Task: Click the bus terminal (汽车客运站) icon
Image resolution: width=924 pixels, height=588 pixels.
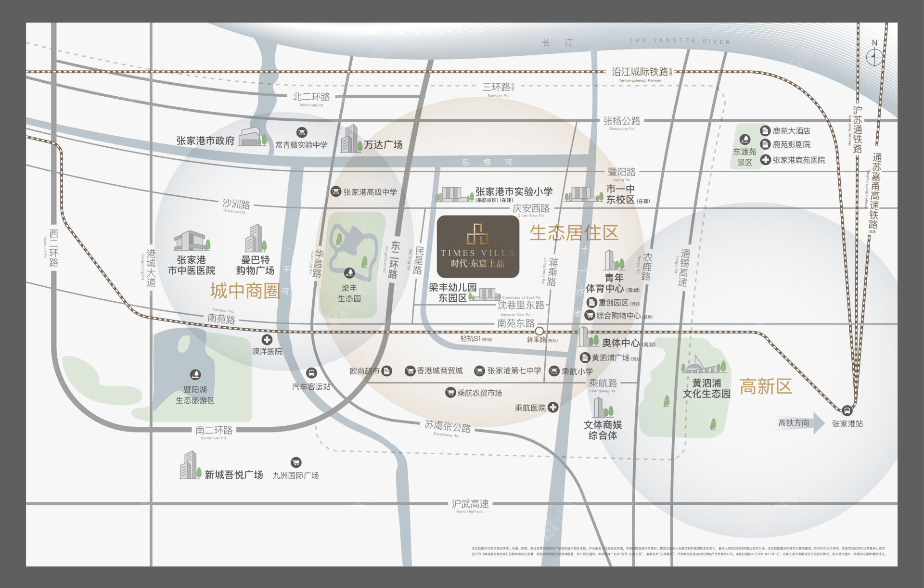Action: click(x=311, y=373)
